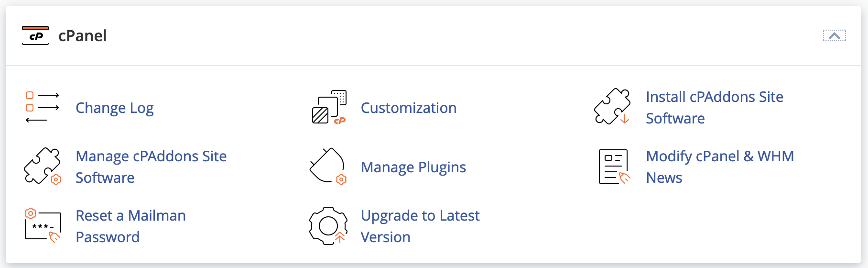
Task: Open Modify cPanel & WHM News link
Action: (x=719, y=167)
